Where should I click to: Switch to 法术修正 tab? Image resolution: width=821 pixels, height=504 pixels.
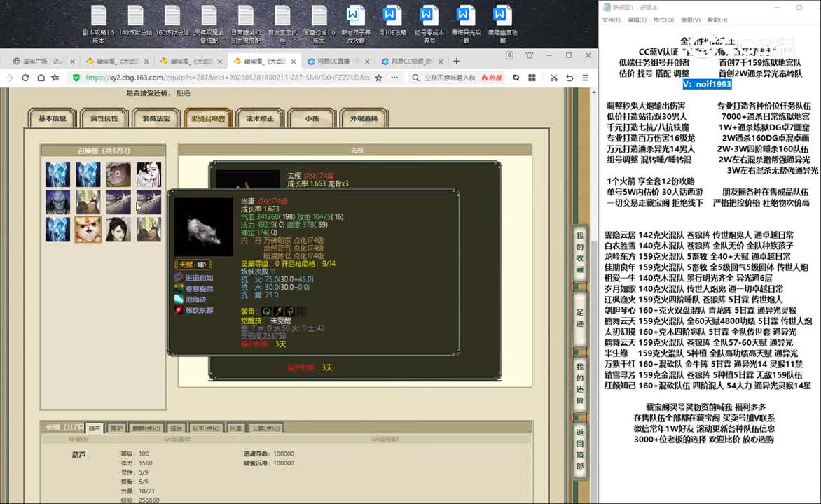(x=260, y=118)
